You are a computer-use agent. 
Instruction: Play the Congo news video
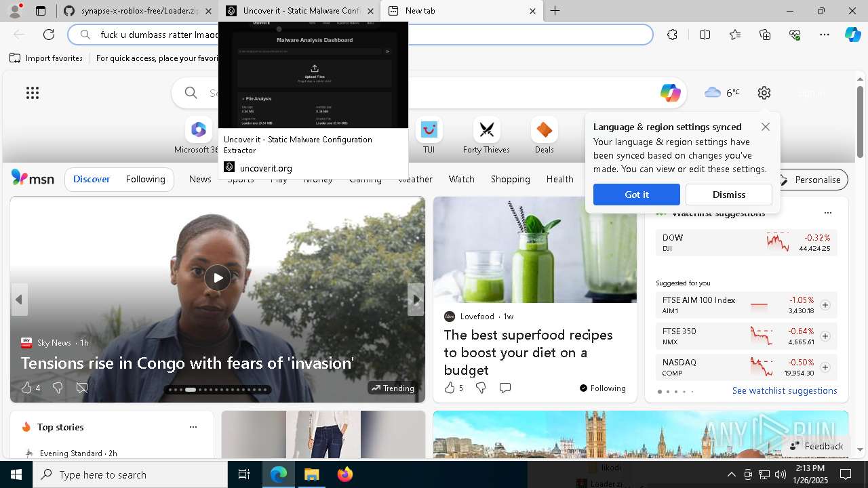(x=218, y=278)
